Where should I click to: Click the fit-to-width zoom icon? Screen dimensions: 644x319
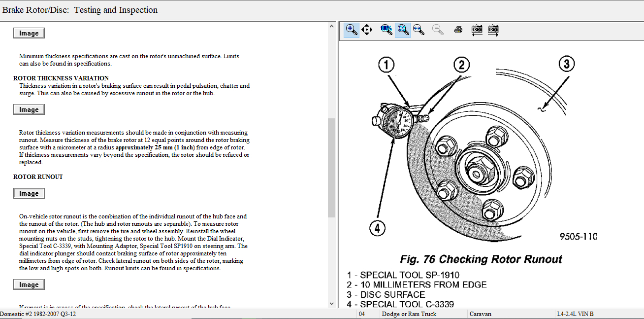[x=419, y=30]
